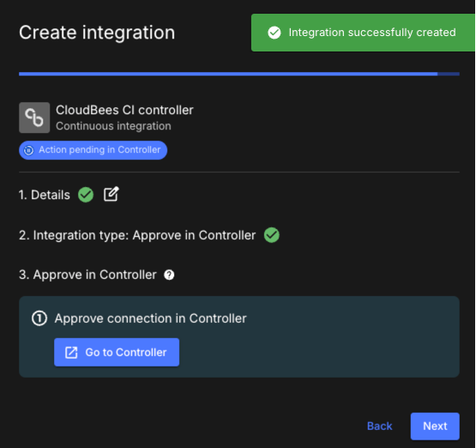This screenshot has height=448, width=476.
Task: Go back using the Back link
Action: point(379,427)
